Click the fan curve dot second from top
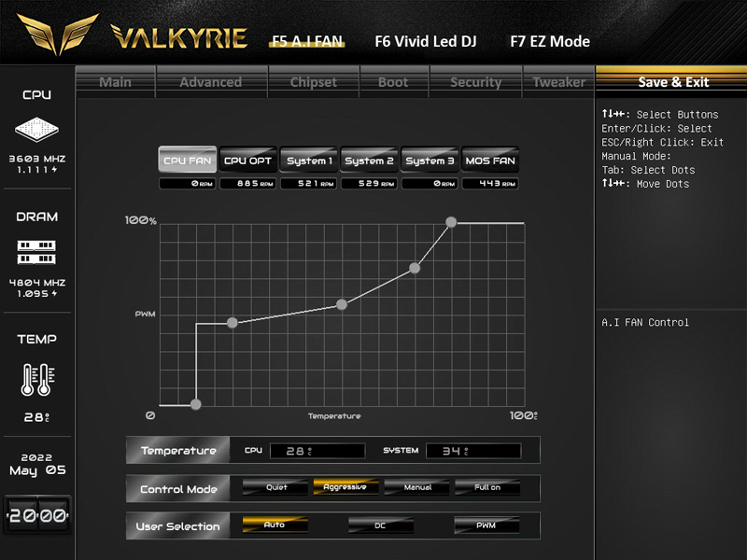The height and width of the screenshot is (560, 747). point(415,268)
